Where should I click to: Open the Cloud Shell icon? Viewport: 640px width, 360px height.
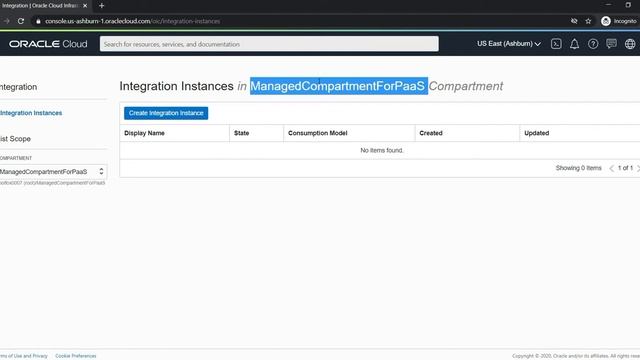(556, 44)
